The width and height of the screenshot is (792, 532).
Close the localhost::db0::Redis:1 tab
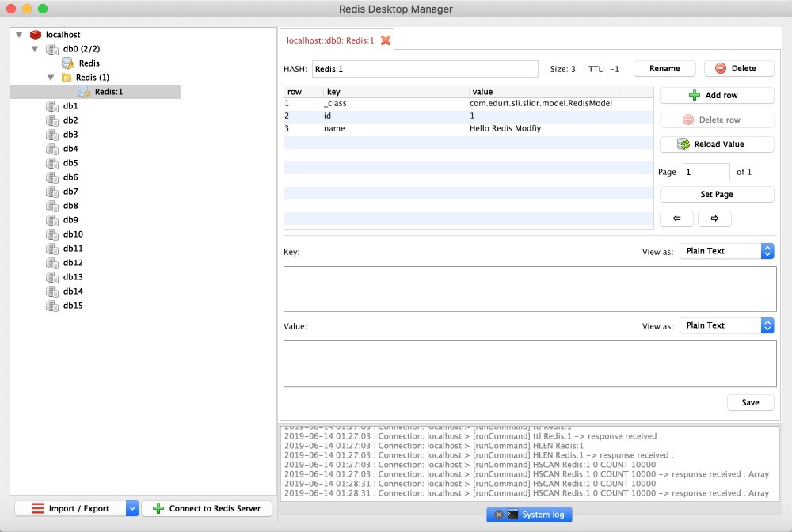pyautogui.click(x=386, y=40)
